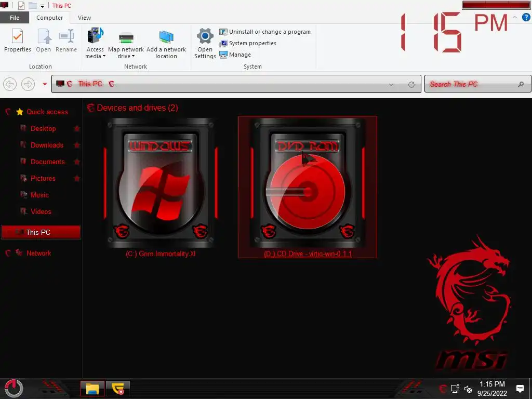Screen dimensions: 532x399
Task: Click the muted volume tray icon
Action: [468, 389]
